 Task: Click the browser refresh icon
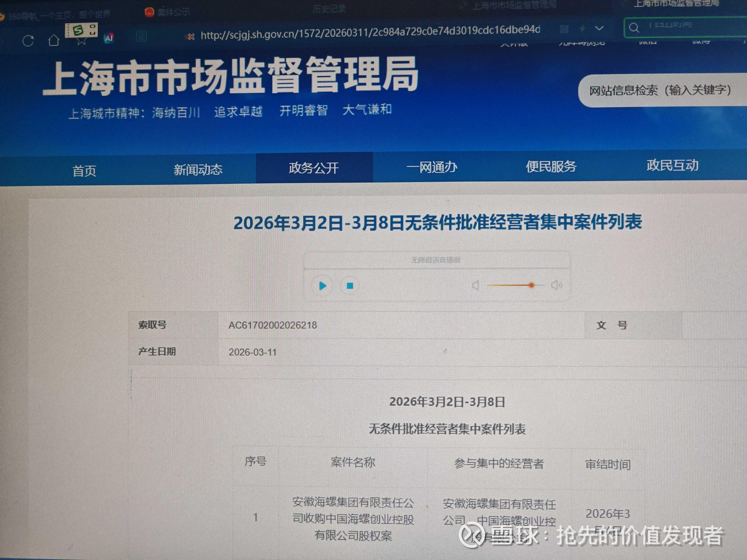tap(28, 41)
